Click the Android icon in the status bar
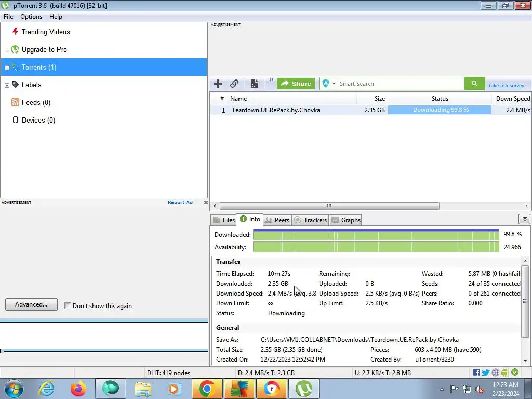This screenshot has width=532, height=399. 505,373
